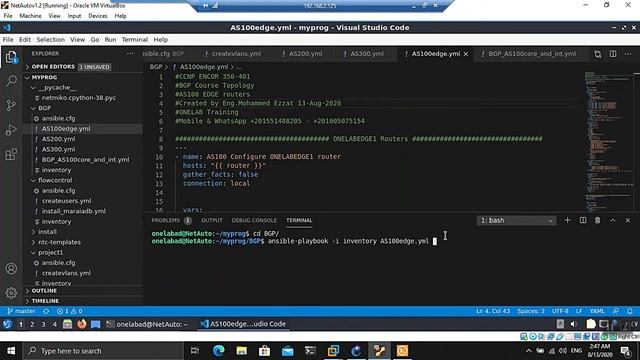Click the Windows search box
640x360 pixels.
[103, 351]
